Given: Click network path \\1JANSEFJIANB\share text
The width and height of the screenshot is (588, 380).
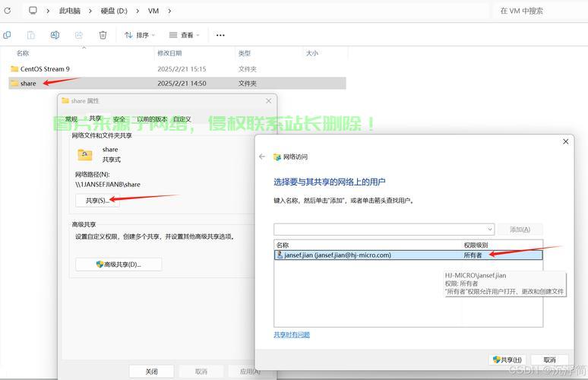Looking at the screenshot, I should 108,185.
